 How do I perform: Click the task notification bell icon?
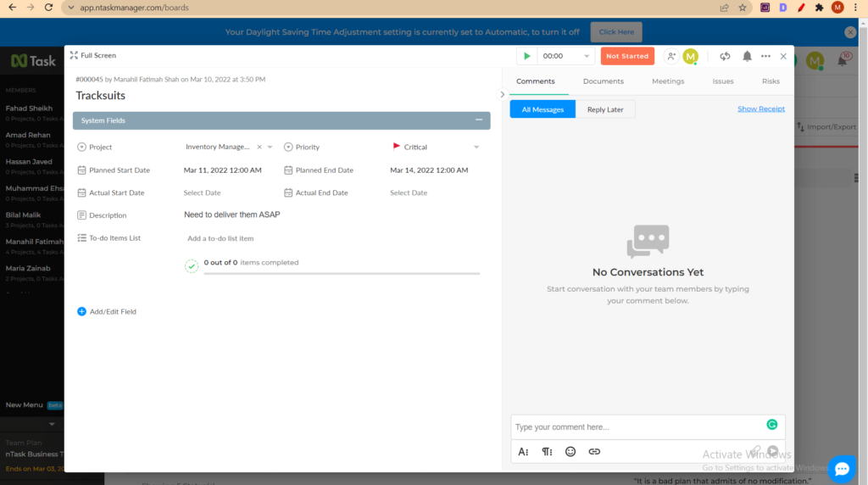(x=747, y=56)
